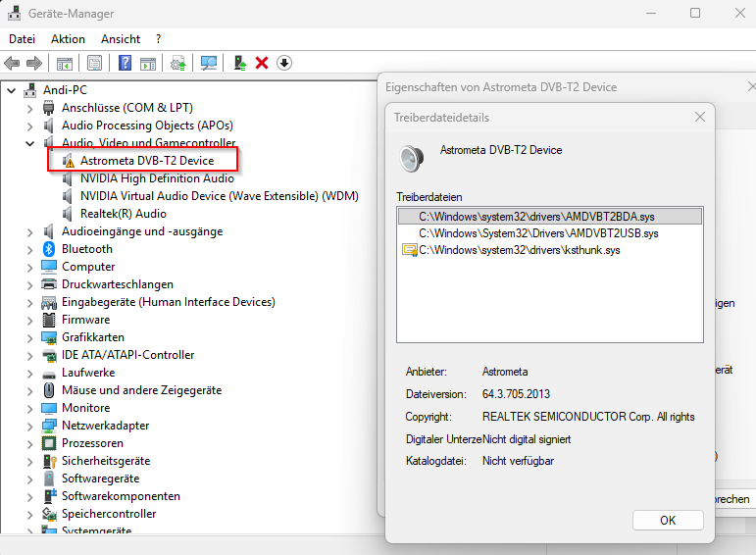This screenshot has width=756, height=555.
Task: Click the red X uninstall device icon
Action: tap(262, 63)
